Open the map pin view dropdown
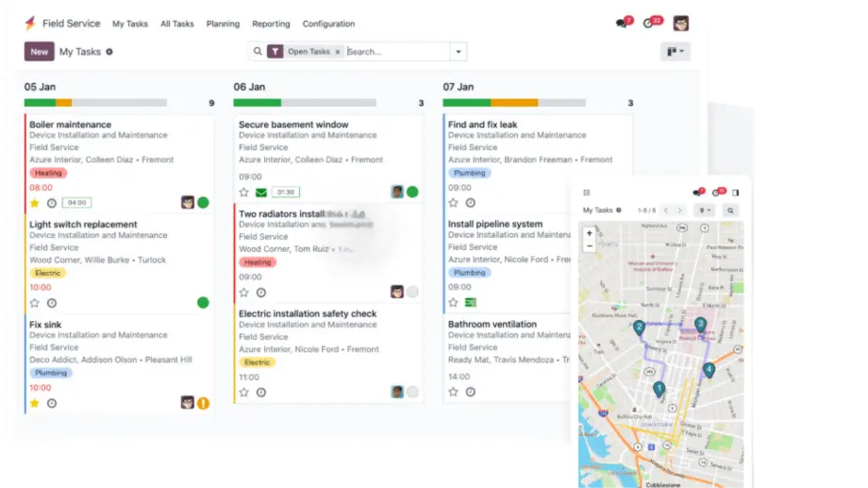The image size is (868, 488). [704, 210]
